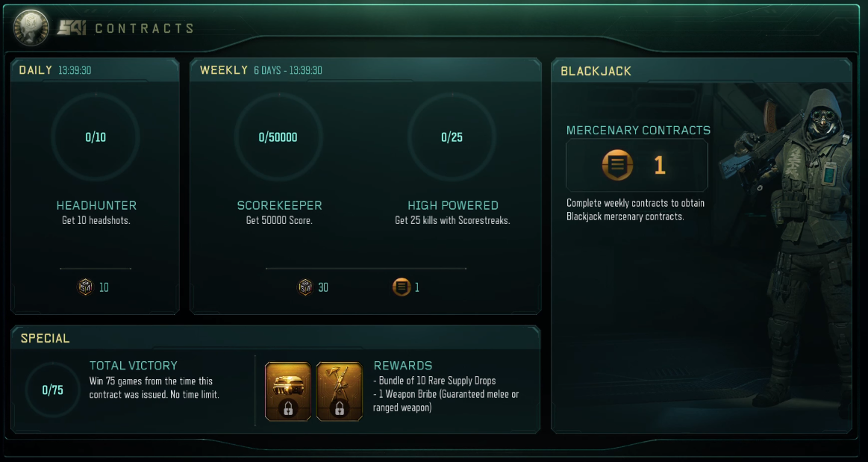
Task: Select the Scorekeeper 0/50000 progress ring
Action: tap(278, 137)
